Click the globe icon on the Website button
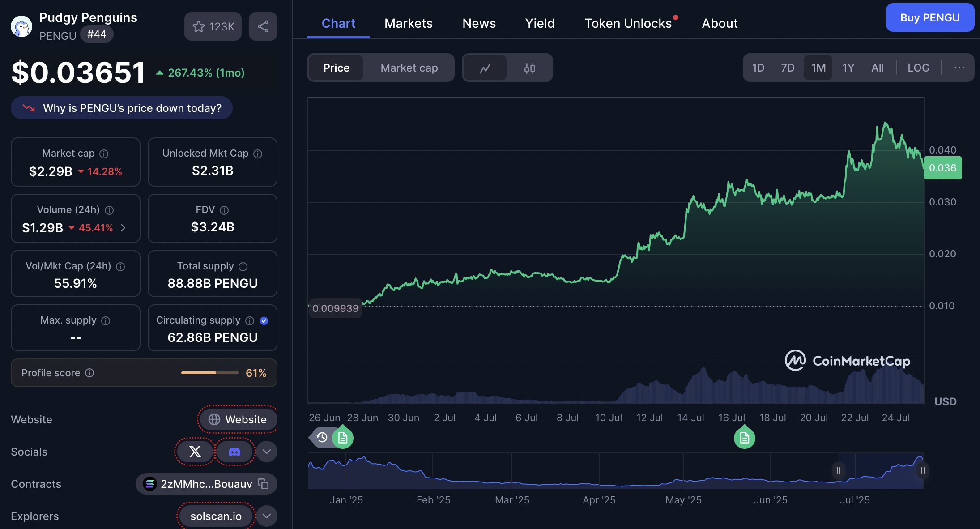 pos(214,419)
